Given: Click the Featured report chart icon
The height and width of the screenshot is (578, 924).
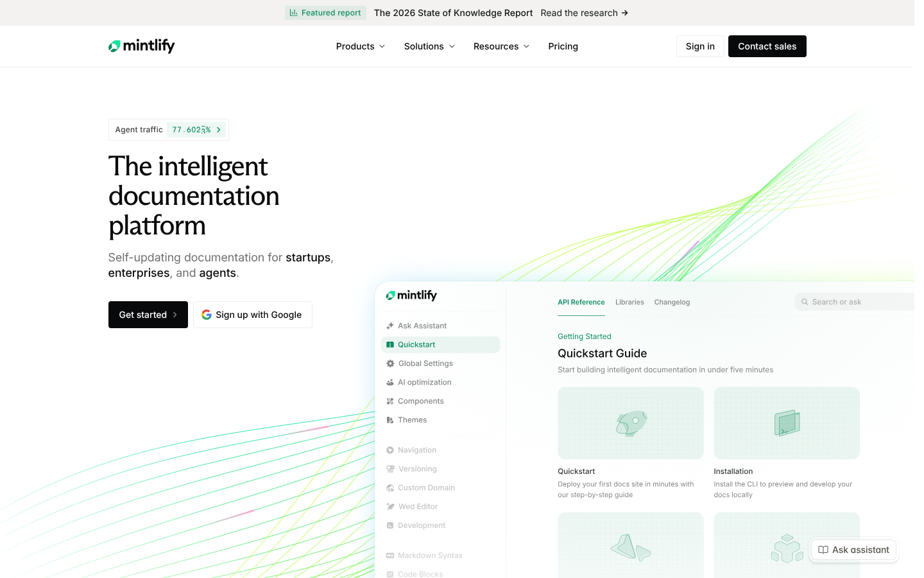Looking at the screenshot, I should point(293,12).
